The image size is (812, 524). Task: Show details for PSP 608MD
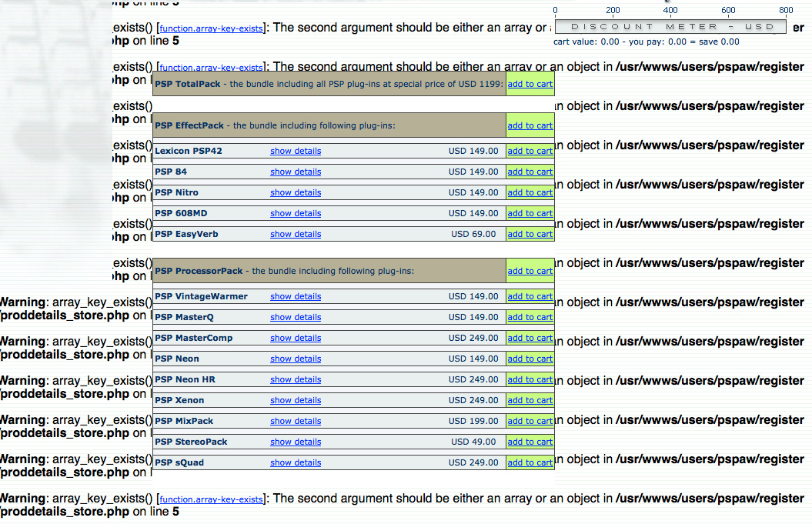(x=296, y=213)
